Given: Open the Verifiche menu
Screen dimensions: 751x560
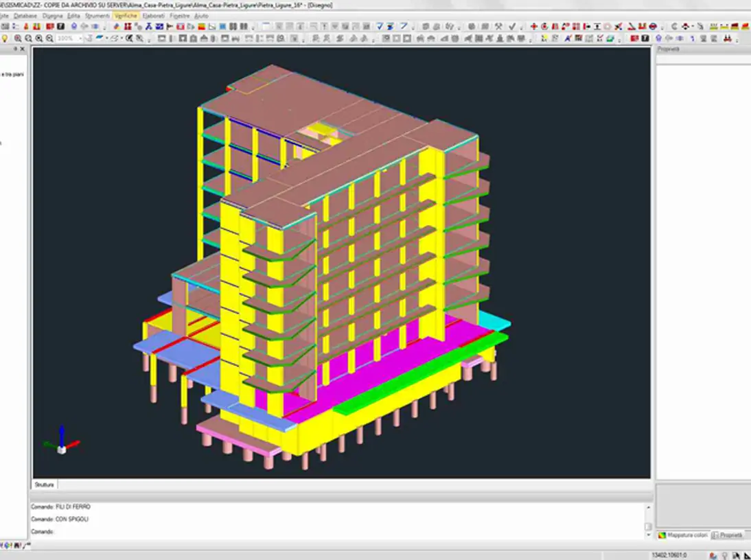Looking at the screenshot, I should [126, 15].
